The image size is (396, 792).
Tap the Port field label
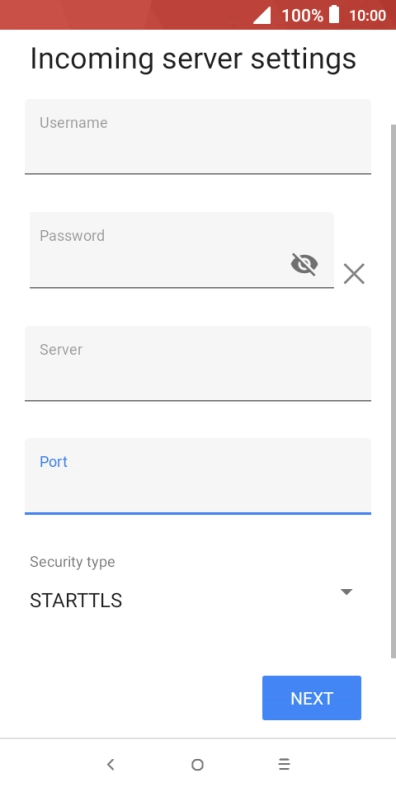click(54, 462)
